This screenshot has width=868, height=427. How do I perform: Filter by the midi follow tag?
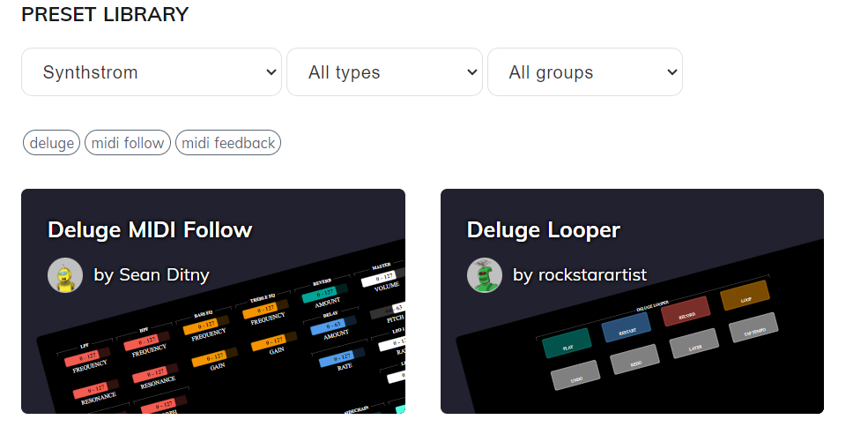point(127,143)
